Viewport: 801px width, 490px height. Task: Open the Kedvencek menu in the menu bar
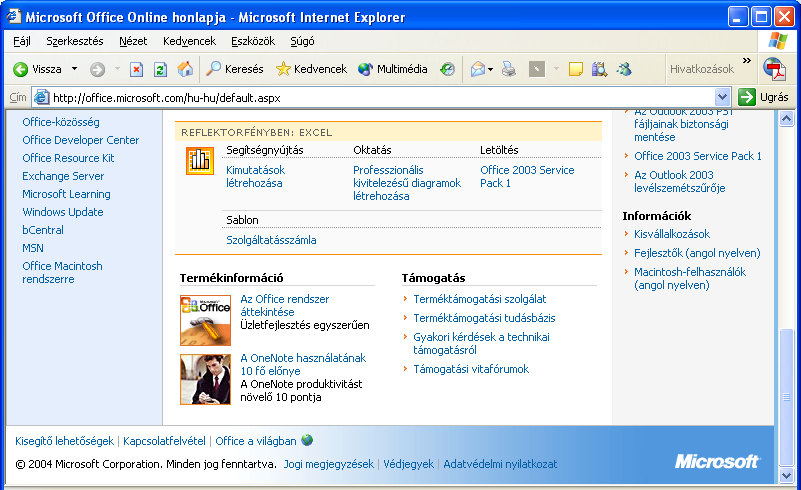[189, 41]
